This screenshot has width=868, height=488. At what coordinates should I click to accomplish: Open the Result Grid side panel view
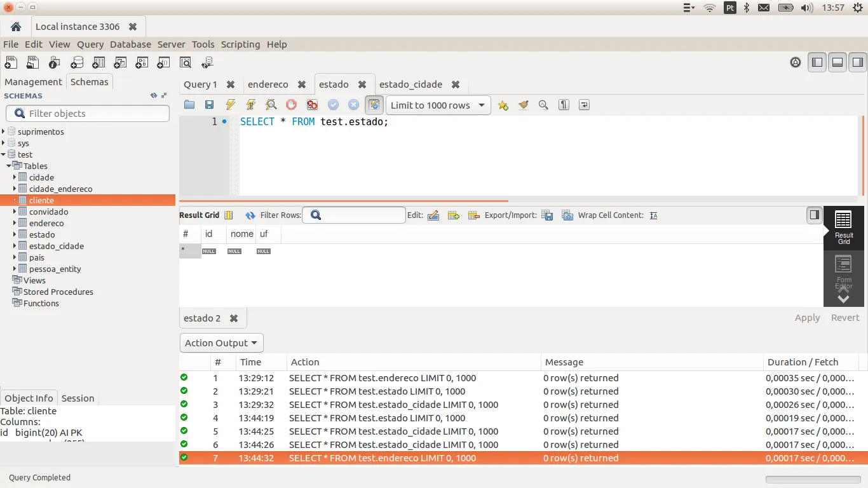(x=843, y=227)
